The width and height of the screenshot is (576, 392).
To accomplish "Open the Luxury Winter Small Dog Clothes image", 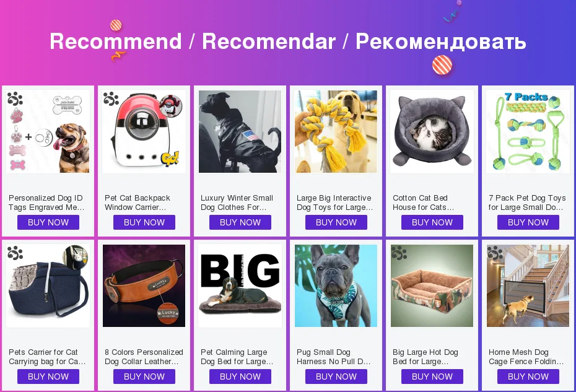I will [x=240, y=131].
